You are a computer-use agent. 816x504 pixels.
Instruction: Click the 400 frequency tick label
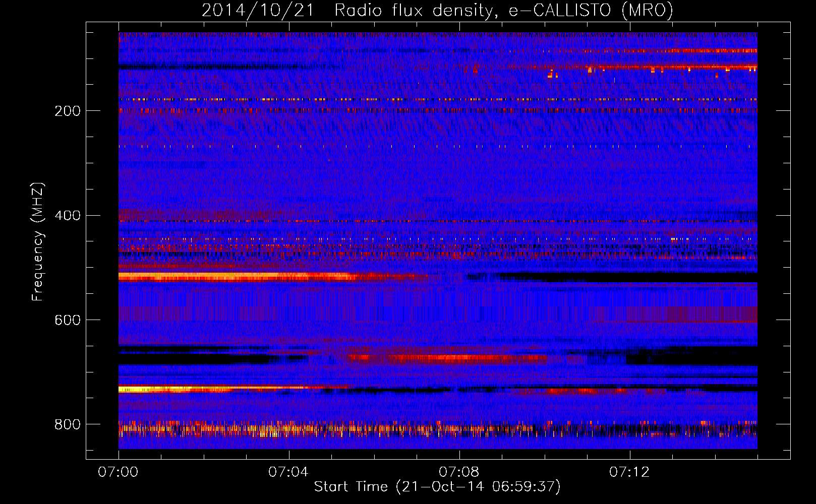coord(68,216)
